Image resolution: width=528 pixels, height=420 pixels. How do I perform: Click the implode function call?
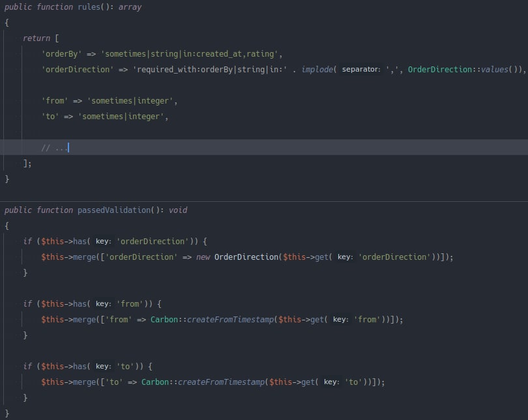coord(317,70)
